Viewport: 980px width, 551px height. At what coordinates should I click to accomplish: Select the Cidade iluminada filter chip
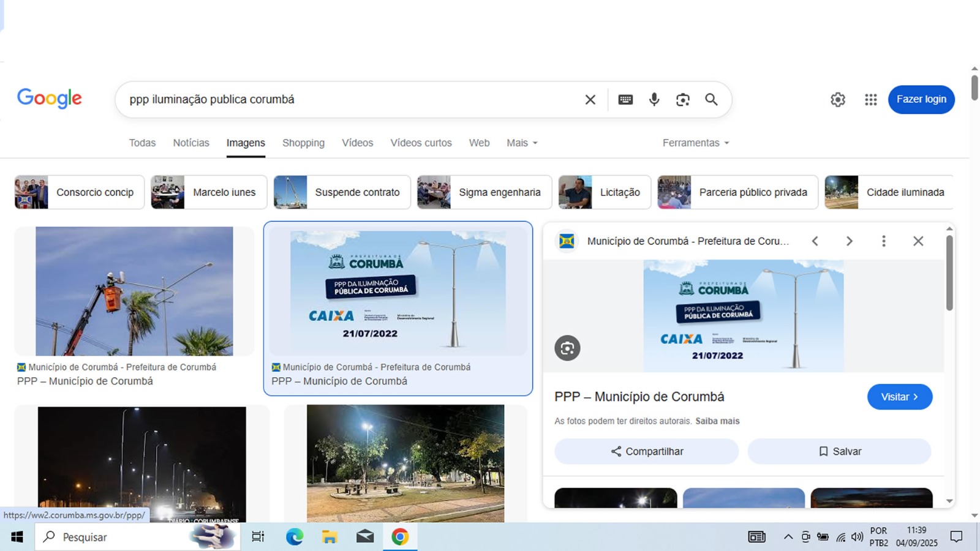click(x=889, y=192)
